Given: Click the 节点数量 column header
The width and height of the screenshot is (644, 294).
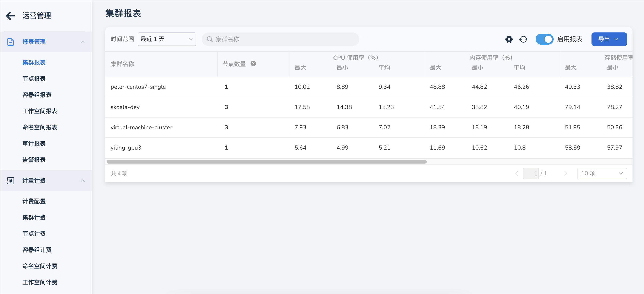Looking at the screenshot, I should 234,64.
